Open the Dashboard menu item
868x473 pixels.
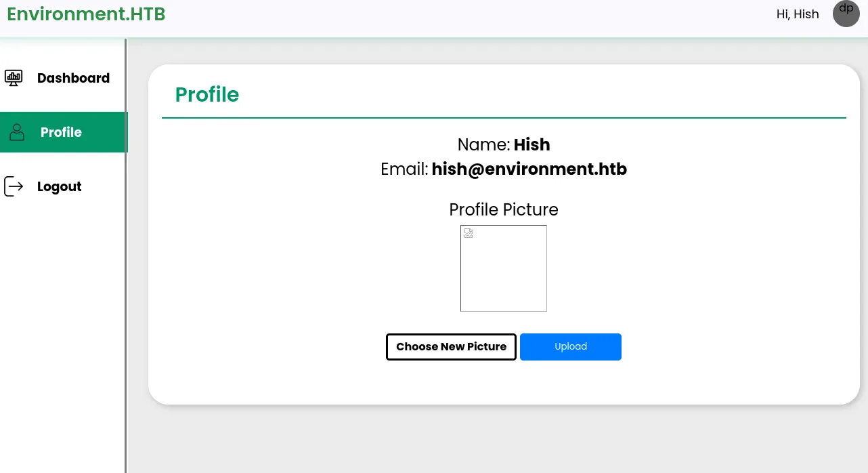(x=63, y=78)
